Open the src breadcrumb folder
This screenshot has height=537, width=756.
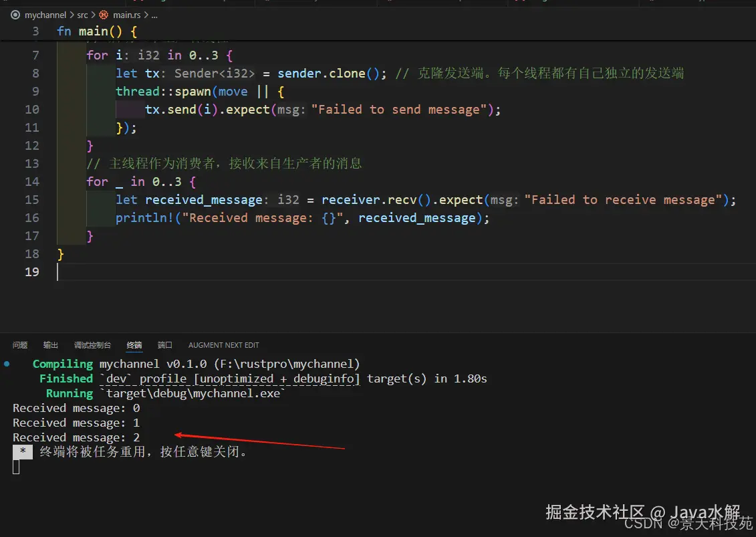click(82, 15)
